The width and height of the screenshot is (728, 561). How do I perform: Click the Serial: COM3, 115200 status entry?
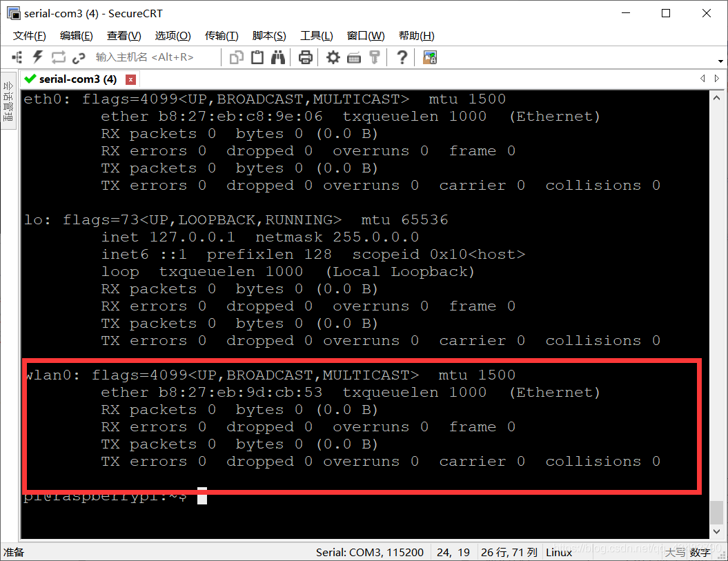(370, 552)
